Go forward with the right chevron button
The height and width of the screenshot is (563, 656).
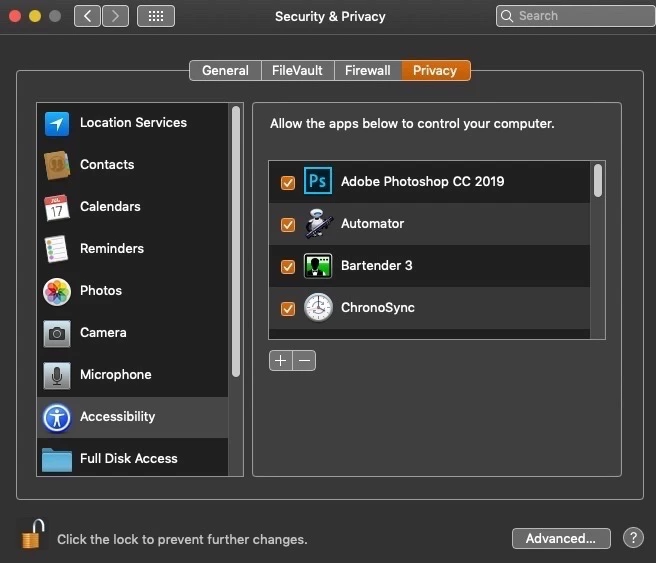tap(115, 16)
